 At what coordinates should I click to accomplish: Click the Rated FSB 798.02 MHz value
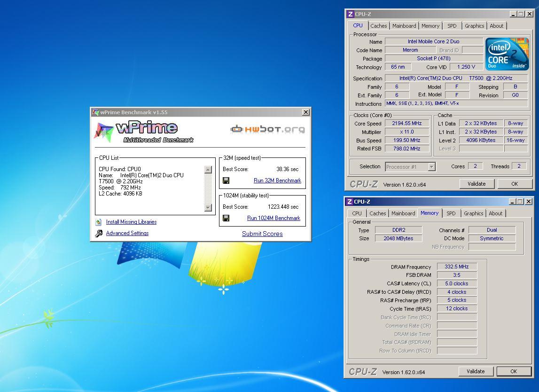click(407, 149)
